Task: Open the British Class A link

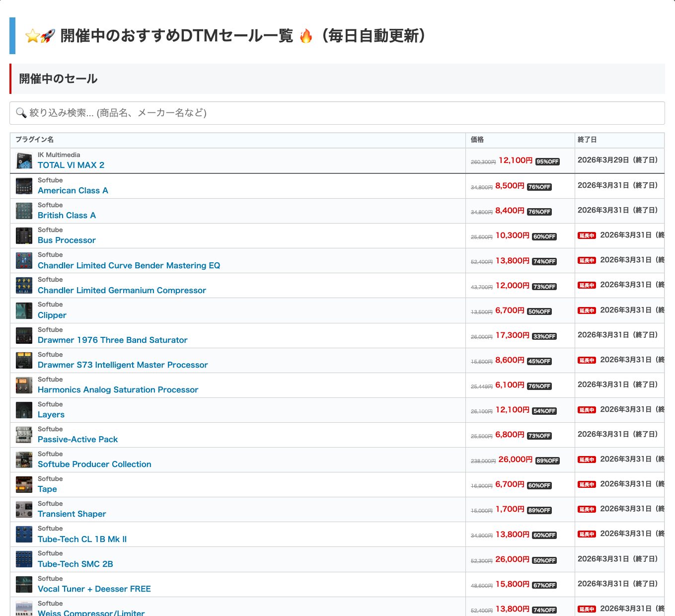Action: [x=67, y=216]
